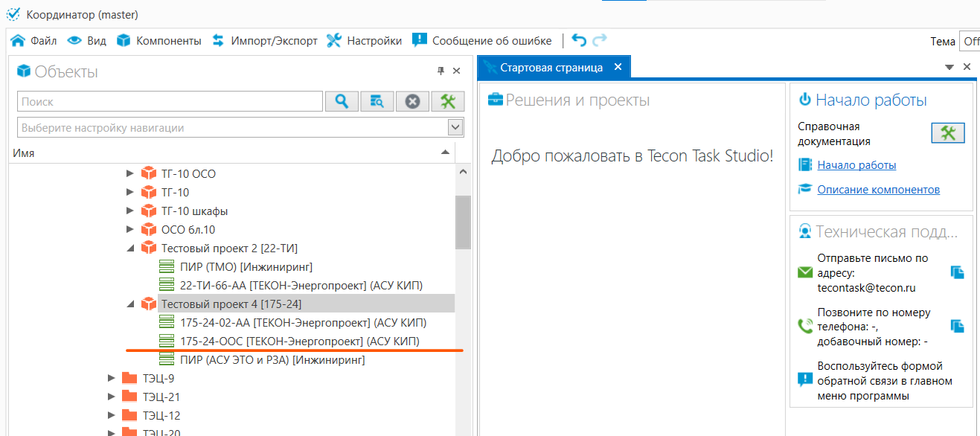Click the Поиск search field
Image resolution: width=980 pixels, height=436 pixels.
coord(170,102)
